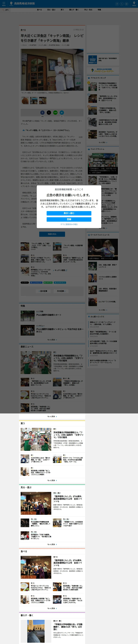Open 特集 in the navigation bar

[x=99, y=10]
